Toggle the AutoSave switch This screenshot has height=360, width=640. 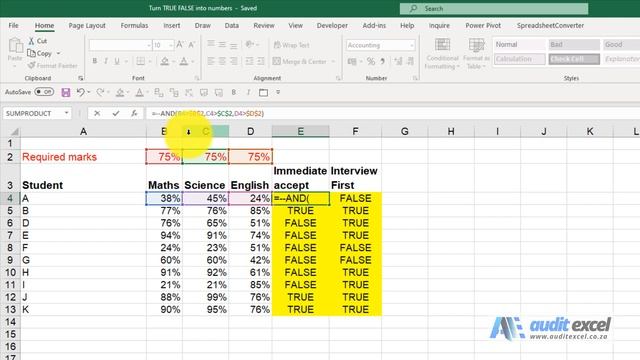[x=44, y=92]
